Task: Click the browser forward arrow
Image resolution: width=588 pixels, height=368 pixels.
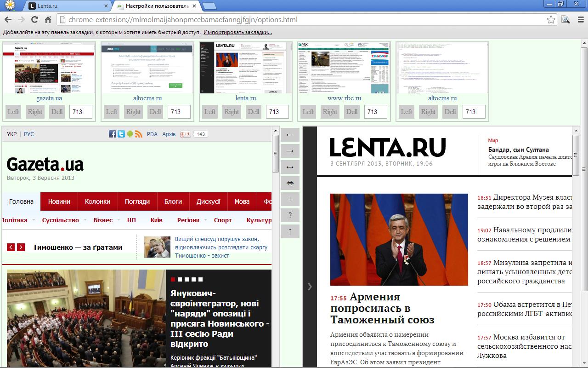Action: click(21, 20)
